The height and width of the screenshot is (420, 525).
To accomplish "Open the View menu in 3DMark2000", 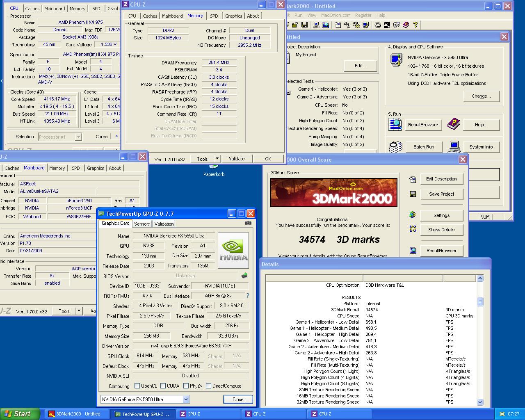I will (312, 15).
